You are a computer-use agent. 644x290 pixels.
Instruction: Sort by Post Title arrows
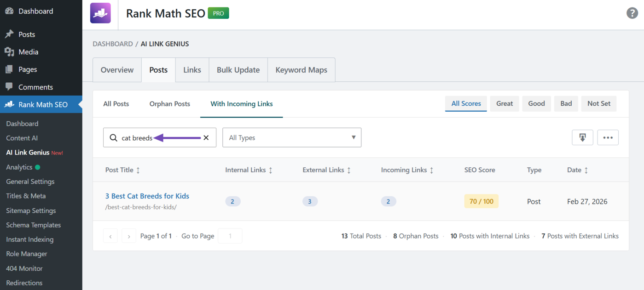point(138,170)
